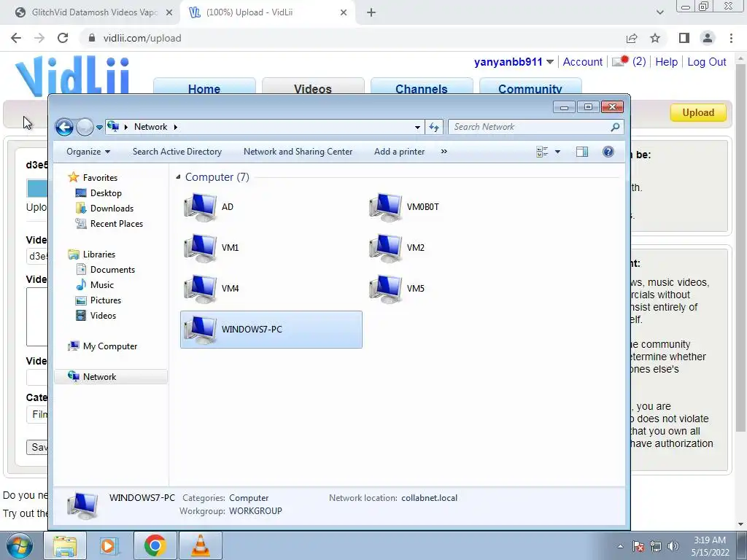Image resolution: width=747 pixels, height=560 pixels.
Task: Open Chrome's three-dot menu
Action: click(x=731, y=38)
